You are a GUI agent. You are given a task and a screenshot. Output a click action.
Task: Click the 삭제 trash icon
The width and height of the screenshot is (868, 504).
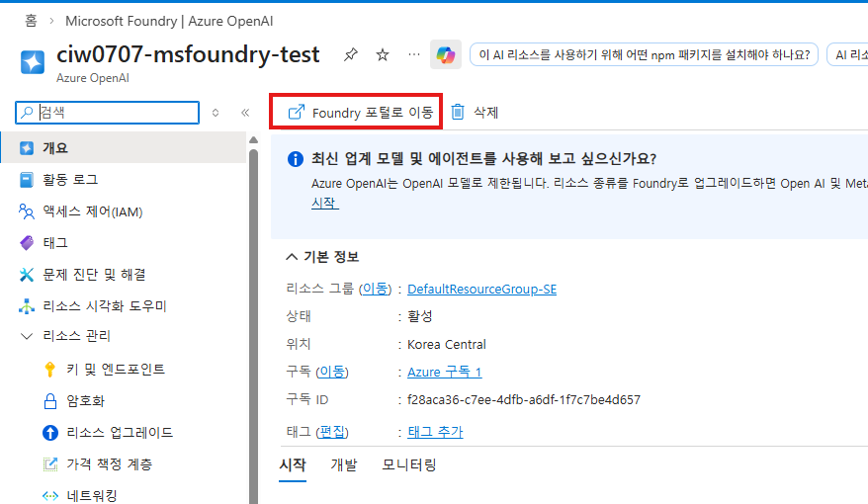click(x=459, y=113)
